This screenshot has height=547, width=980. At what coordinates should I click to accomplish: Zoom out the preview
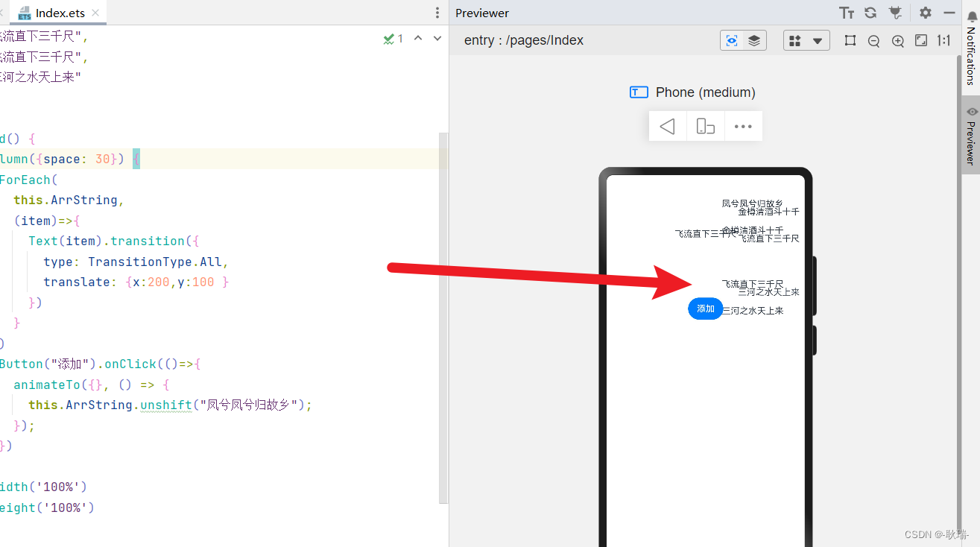[x=874, y=41]
